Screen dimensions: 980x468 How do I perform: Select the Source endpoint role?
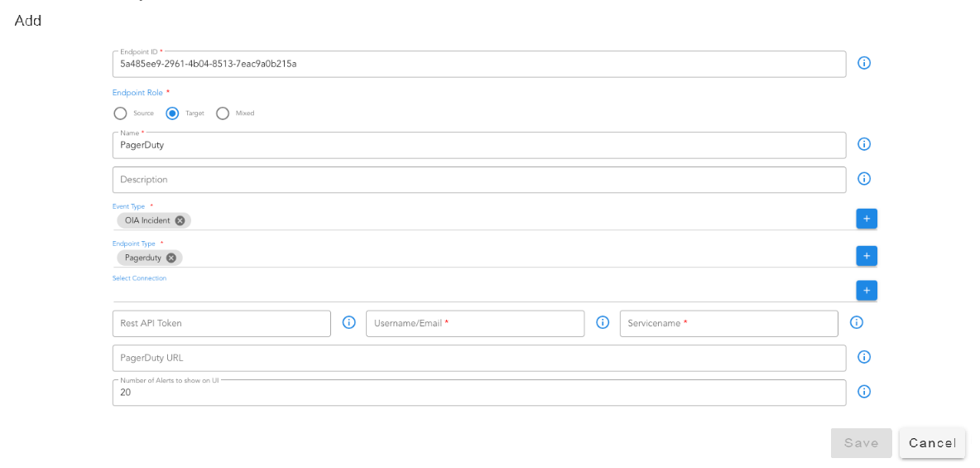121,113
